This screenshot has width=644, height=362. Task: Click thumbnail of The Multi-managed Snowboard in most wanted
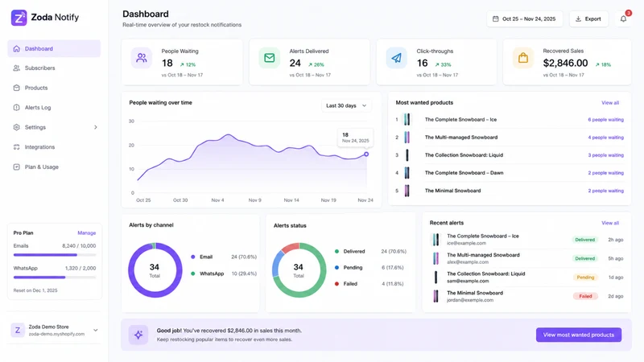[407, 138]
